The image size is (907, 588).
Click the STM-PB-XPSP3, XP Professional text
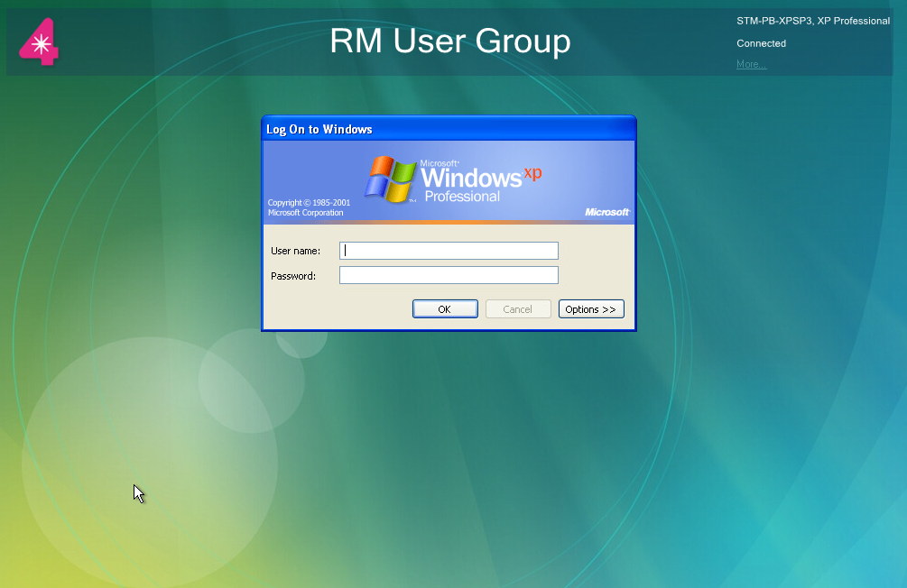pos(813,21)
